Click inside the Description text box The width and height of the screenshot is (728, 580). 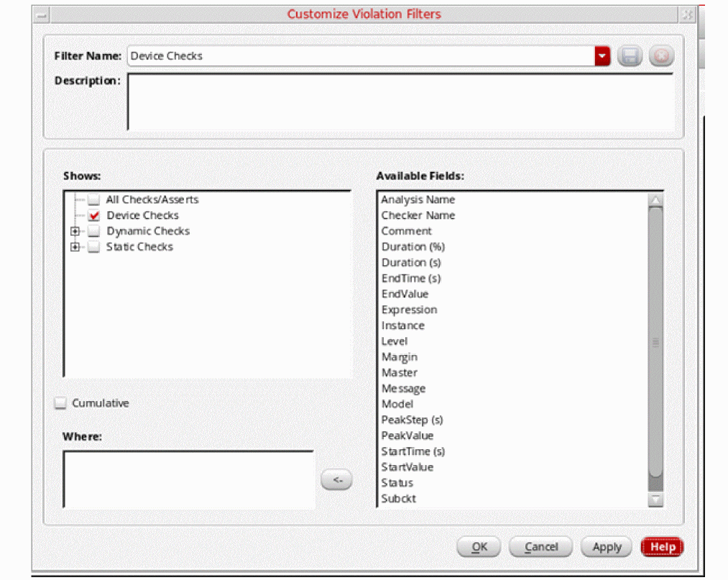(400, 101)
